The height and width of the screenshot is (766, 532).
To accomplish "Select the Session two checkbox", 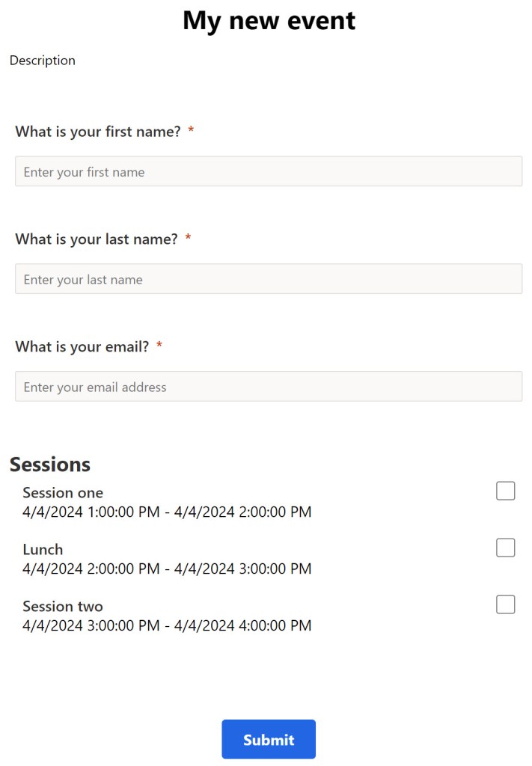I will 506,604.
